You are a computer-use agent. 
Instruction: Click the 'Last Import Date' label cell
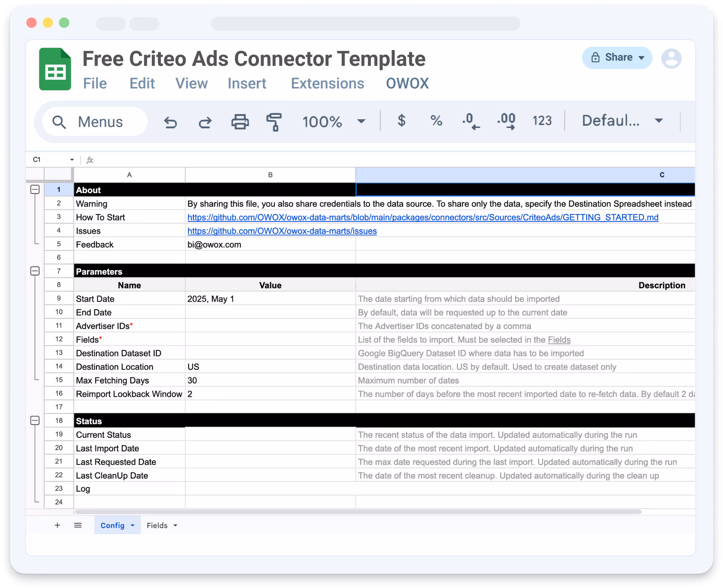pos(129,448)
